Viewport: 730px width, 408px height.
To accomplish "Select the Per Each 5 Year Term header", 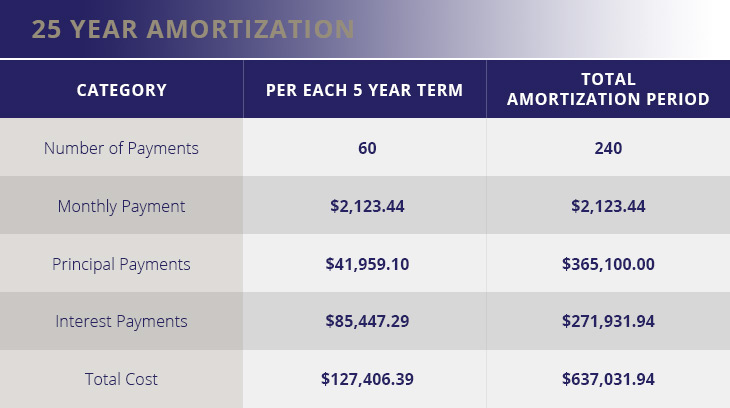I will coord(365,90).
